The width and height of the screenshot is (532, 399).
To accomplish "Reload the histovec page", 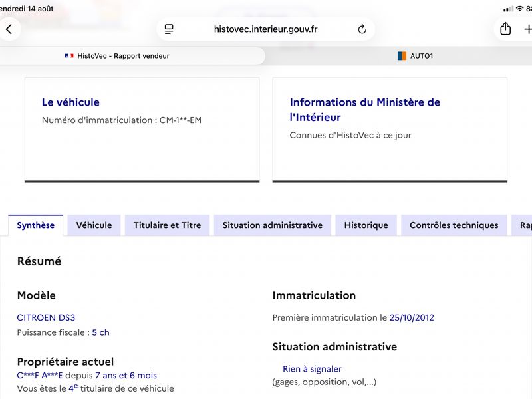I will click(x=362, y=29).
